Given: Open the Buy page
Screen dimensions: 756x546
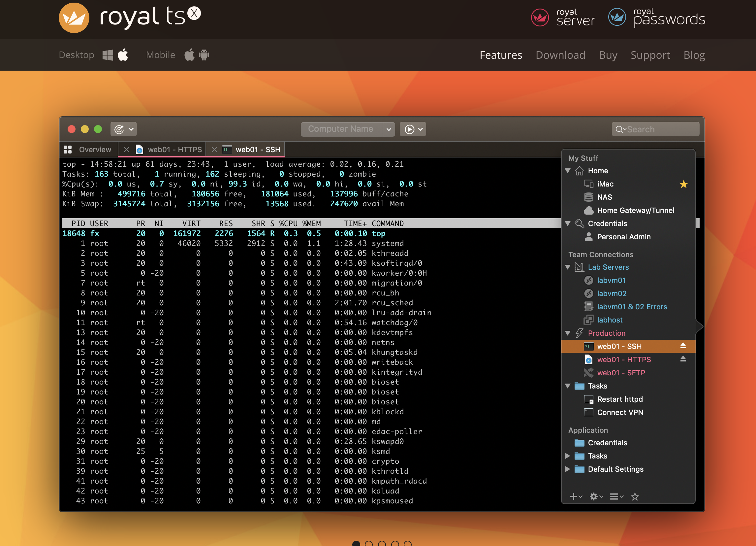Looking at the screenshot, I should coord(608,55).
